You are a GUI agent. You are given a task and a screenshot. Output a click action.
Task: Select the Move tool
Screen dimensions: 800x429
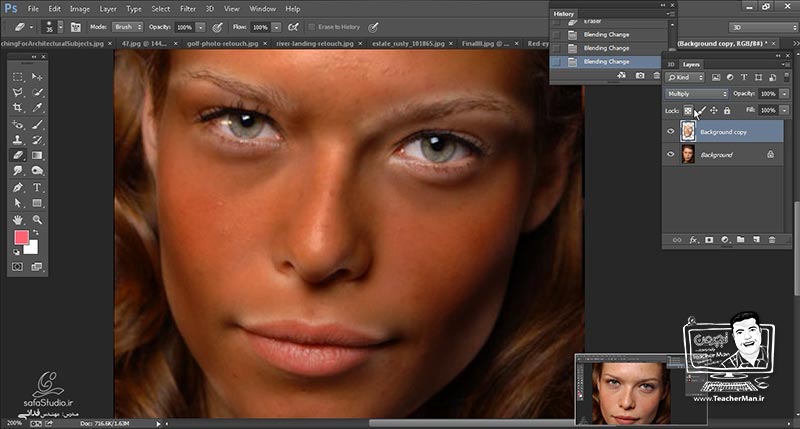click(x=37, y=77)
